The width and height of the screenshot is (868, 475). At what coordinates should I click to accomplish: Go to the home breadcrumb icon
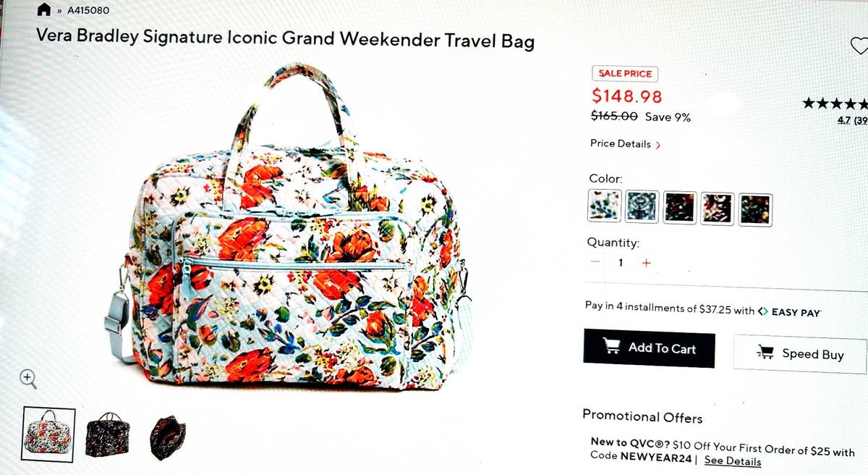coord(44,9)
